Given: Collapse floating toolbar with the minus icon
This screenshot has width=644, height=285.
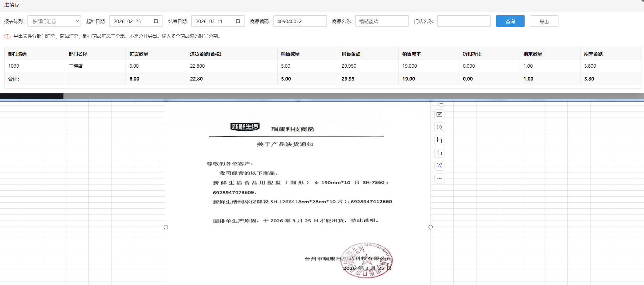Looking at the screenshot, I should click(x=441, y=104).
